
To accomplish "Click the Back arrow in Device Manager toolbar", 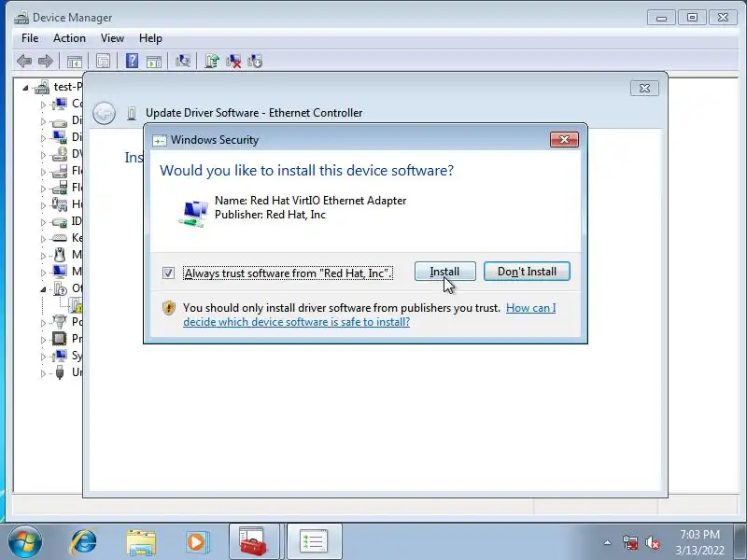I will pyautogui.click(x=24, y=61).
